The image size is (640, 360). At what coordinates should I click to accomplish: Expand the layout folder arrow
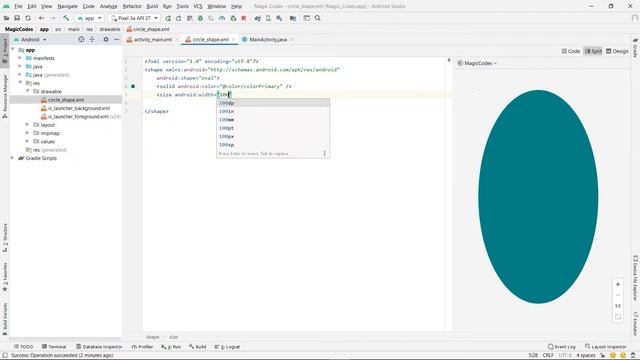[x=27, y=124]
